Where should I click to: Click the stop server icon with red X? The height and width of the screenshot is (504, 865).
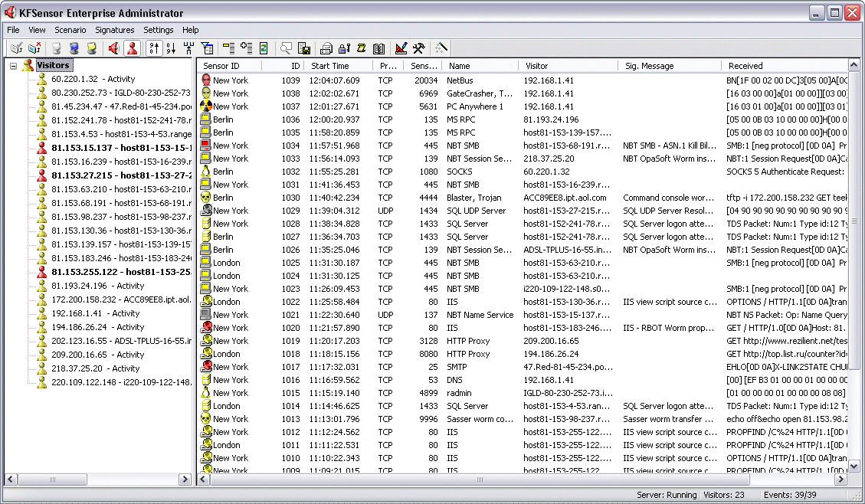[34, 48]
